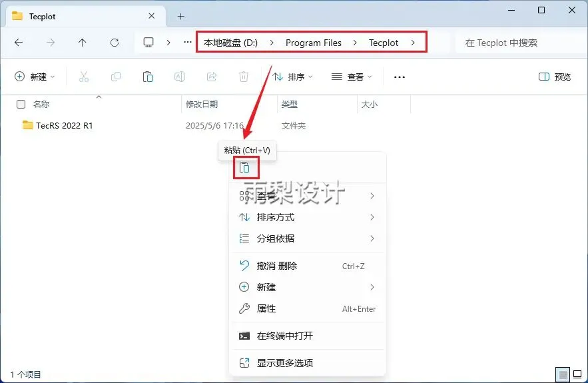588x383 pixels.
Task: Minimize the File Explorer window
Action: 511,10
